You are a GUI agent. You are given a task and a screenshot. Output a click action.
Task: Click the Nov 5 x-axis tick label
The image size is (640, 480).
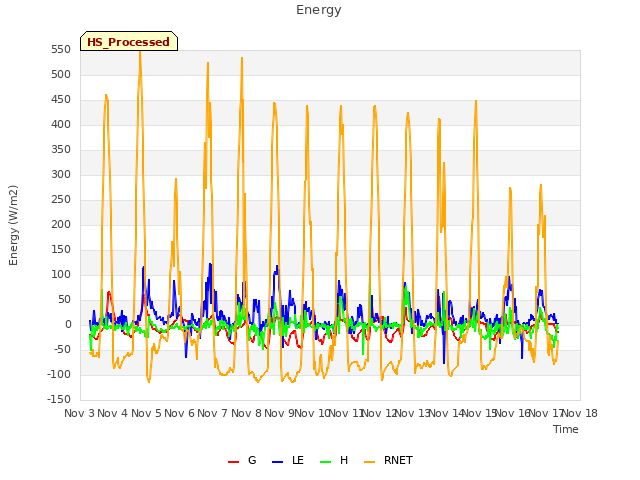[146, 413]
